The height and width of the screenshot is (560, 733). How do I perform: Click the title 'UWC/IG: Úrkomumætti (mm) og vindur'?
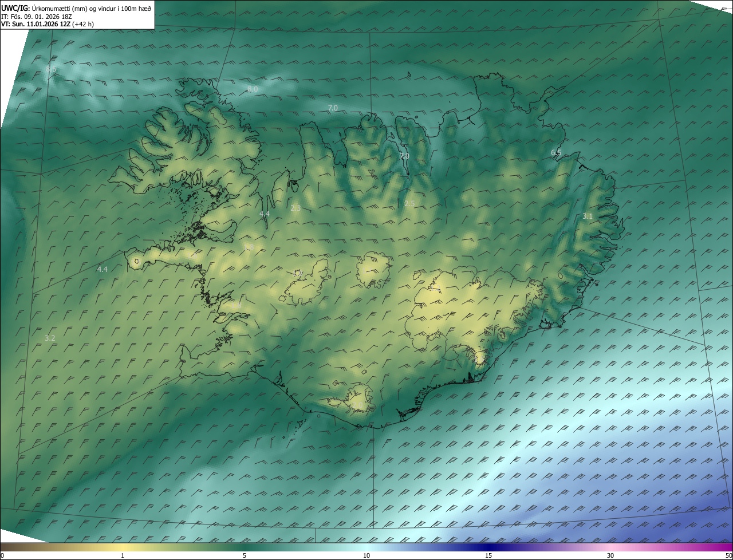point(76,7)
